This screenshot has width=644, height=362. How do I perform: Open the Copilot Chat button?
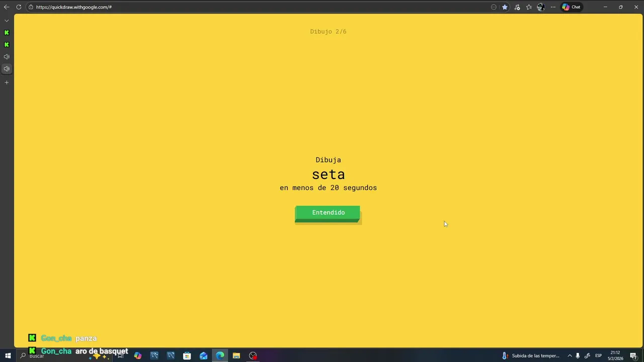point(572,7)
